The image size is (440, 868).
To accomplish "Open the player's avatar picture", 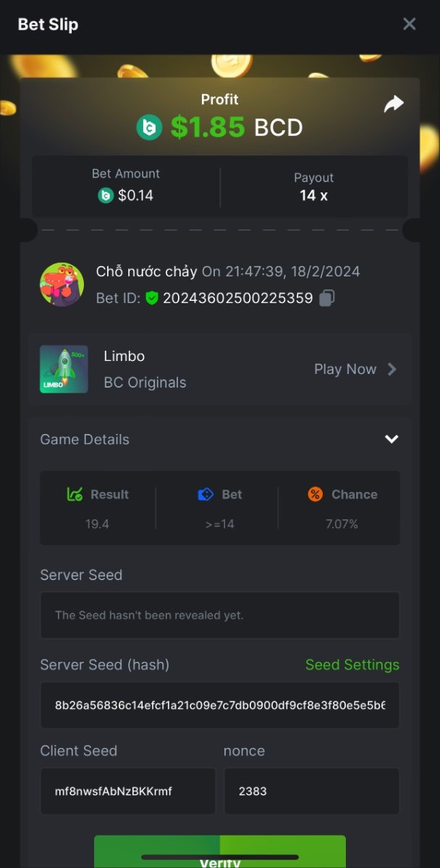I will pyautogui.click(x=62, y=284).
